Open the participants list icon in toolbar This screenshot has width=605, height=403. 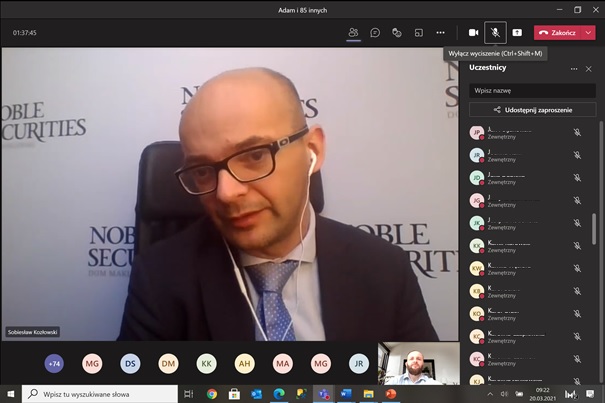pos(353,32)
